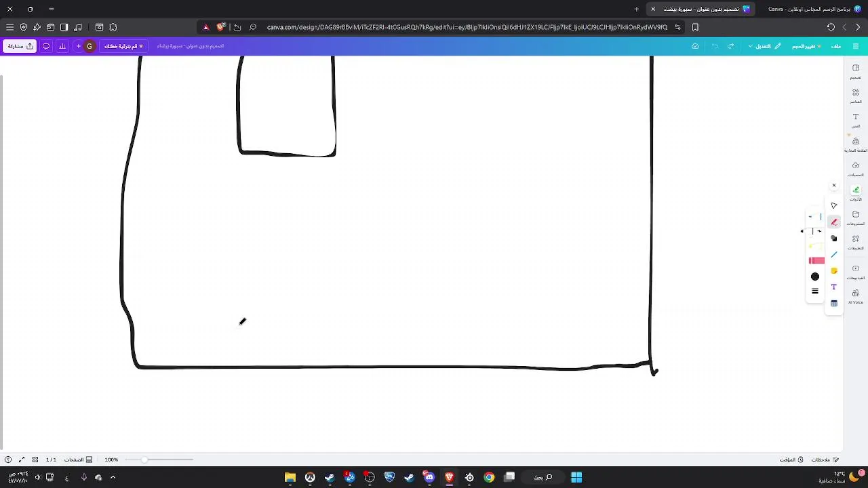Click the Canva redo arrow

click(715, 46)
